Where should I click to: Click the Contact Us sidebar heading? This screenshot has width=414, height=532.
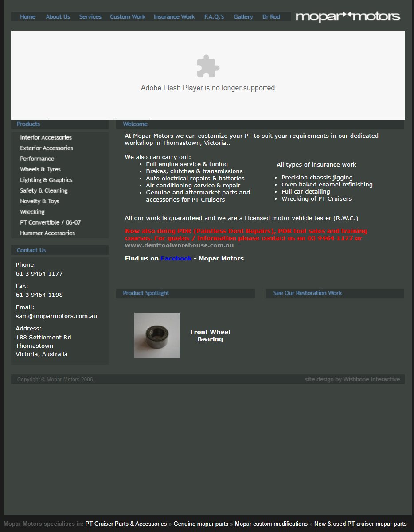point(31,250)
